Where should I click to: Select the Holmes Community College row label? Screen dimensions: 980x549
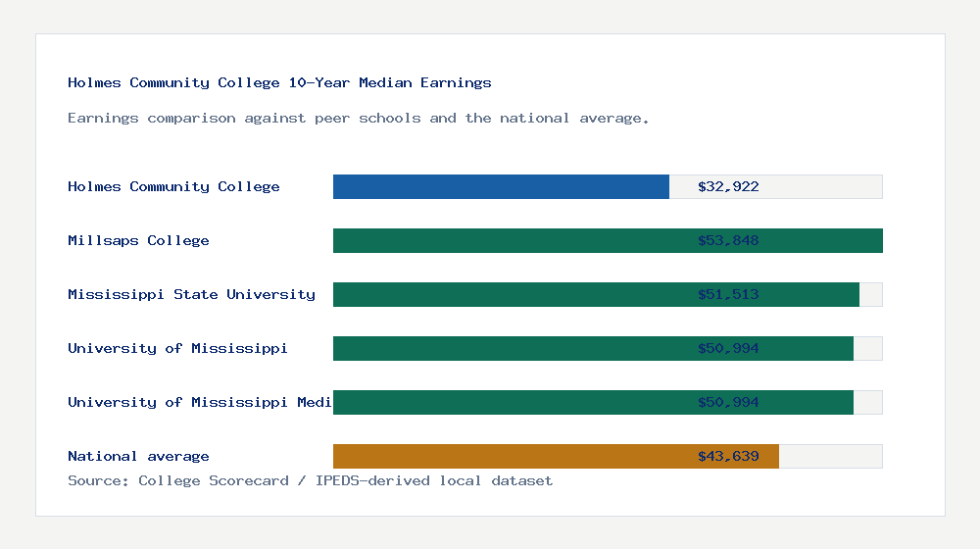[173, 187]
